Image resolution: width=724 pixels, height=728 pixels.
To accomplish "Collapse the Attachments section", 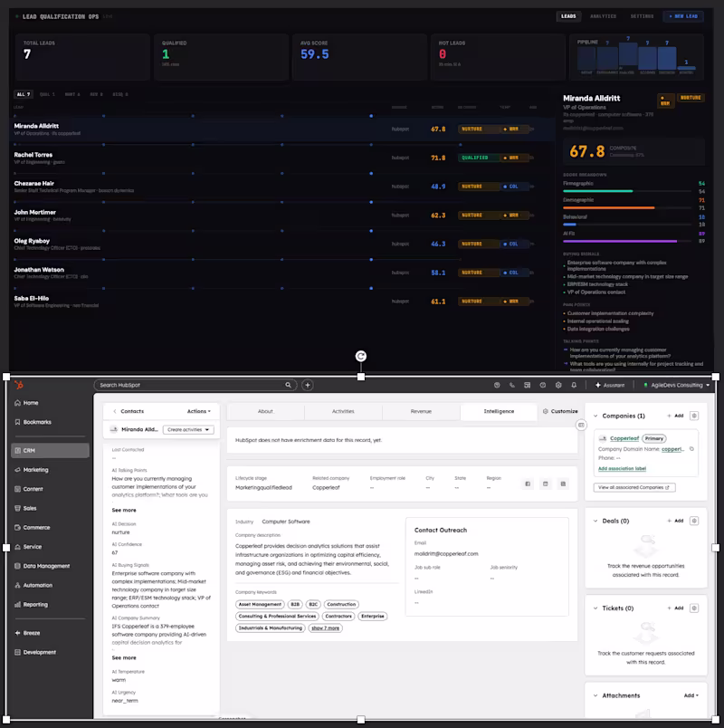I will tap(595, 695).
